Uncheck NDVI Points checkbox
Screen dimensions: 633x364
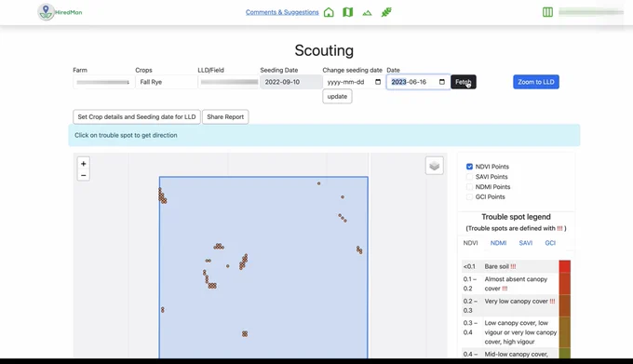point(469,167)
